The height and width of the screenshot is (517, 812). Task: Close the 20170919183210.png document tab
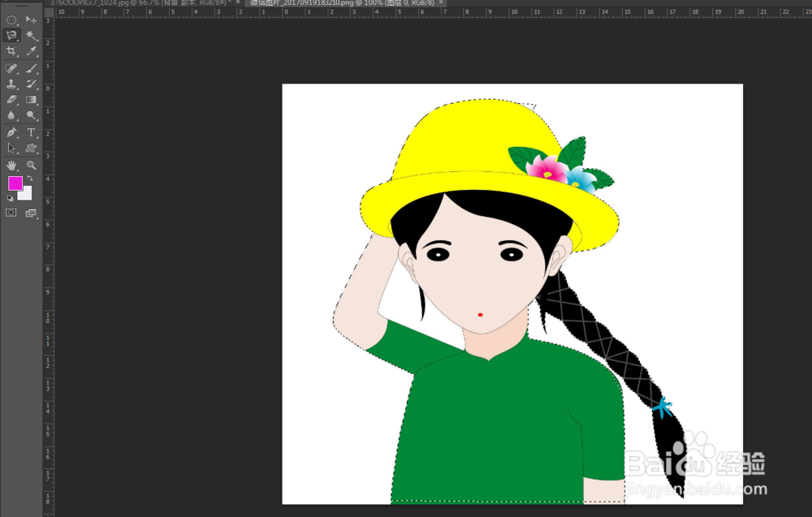[441, 2]
